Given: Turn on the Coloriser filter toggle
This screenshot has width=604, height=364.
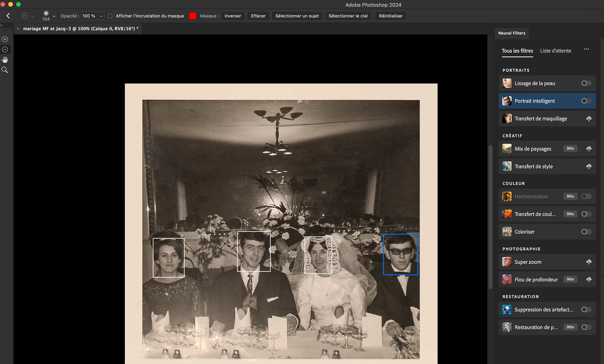Looking at the screenshot, I should (x=586, y=232).
